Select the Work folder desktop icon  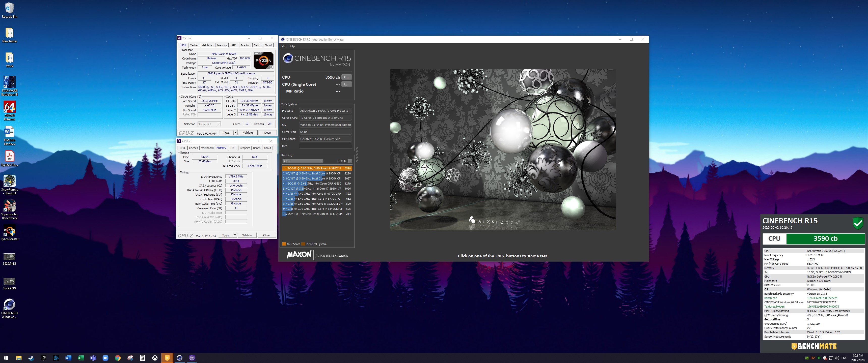pos(9,59)
